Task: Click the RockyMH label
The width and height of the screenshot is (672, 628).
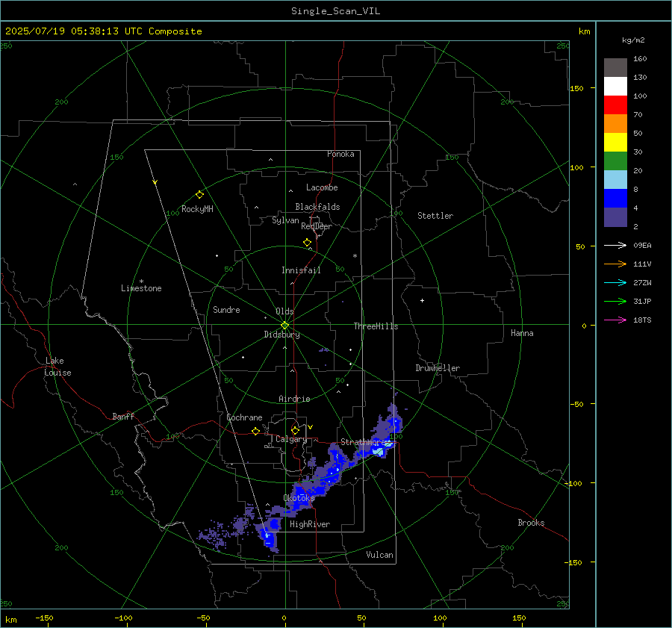Action: tap(197, 209)
